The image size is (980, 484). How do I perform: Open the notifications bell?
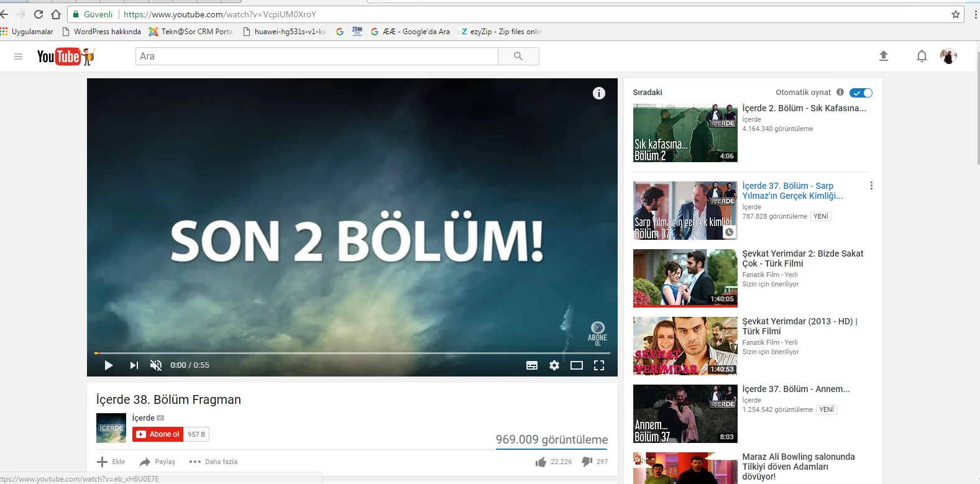click(x=922, y=56)
